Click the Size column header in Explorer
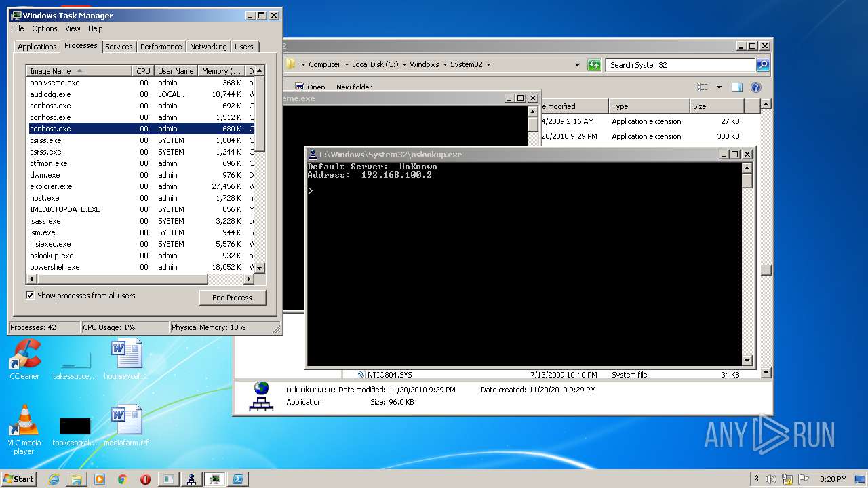Image resolution: width=868 pixels, height=488 pixels. [717, 106]
